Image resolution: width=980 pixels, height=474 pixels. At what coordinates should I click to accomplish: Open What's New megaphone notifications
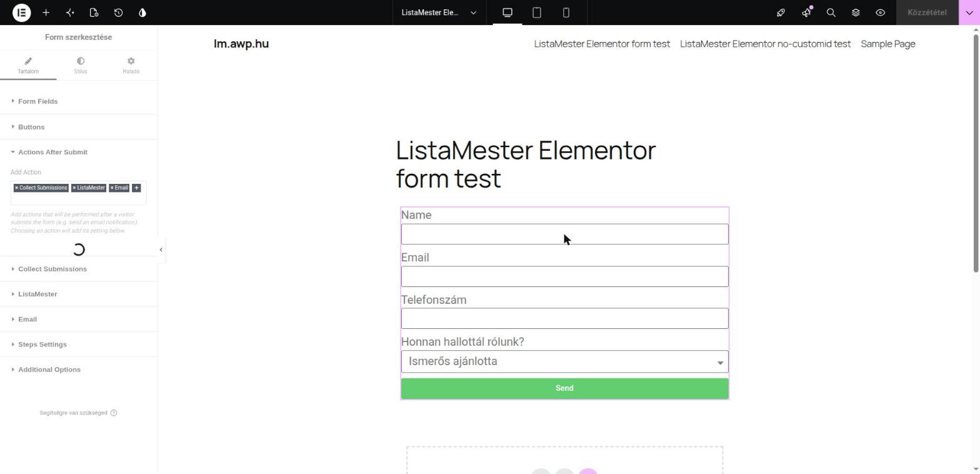806,13
